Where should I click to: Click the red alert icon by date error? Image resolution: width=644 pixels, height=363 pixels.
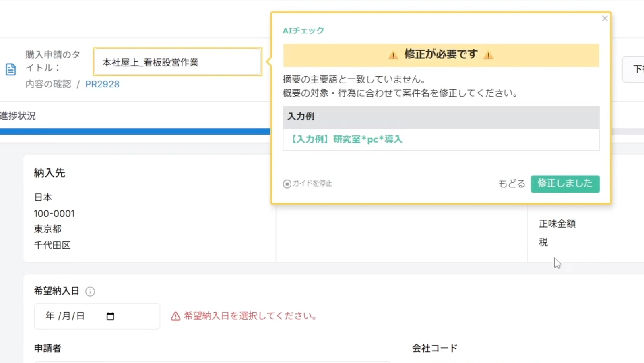point(175,316)
